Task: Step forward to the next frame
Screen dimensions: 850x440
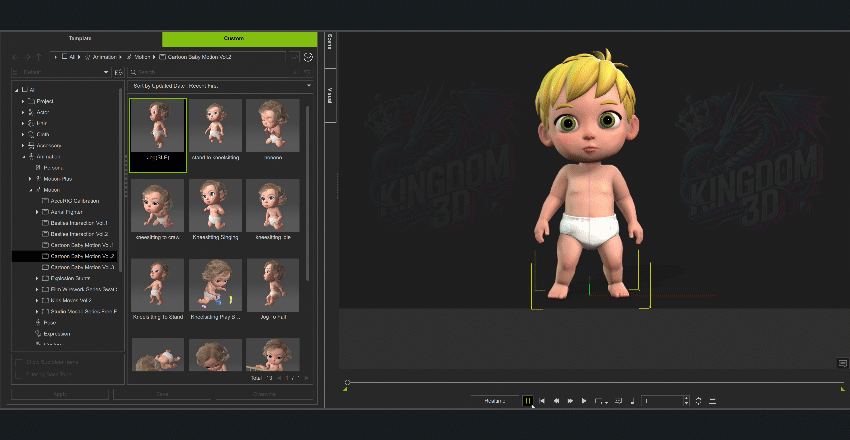Action: tap(570, 401)
